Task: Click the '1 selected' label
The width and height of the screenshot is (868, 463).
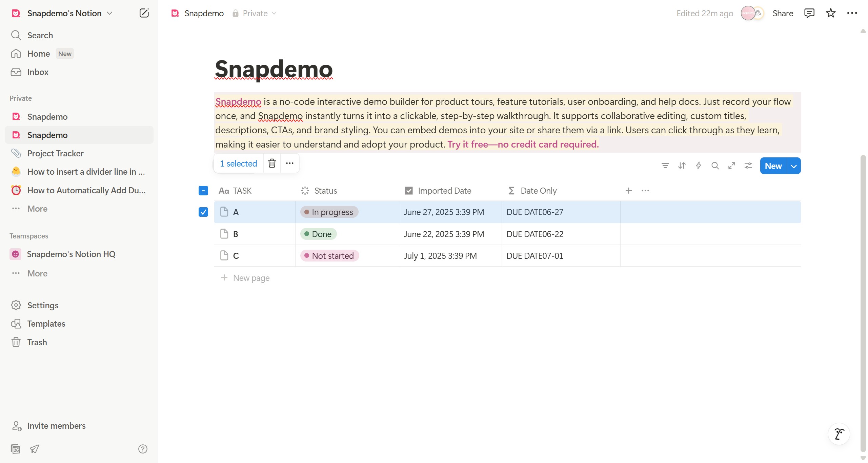Action: [239, 163]
